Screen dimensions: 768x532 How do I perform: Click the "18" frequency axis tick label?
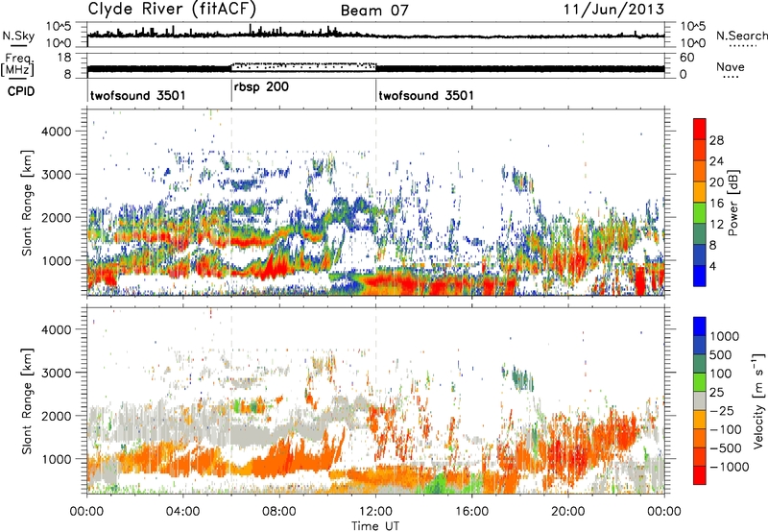click(x=64, y=58)
